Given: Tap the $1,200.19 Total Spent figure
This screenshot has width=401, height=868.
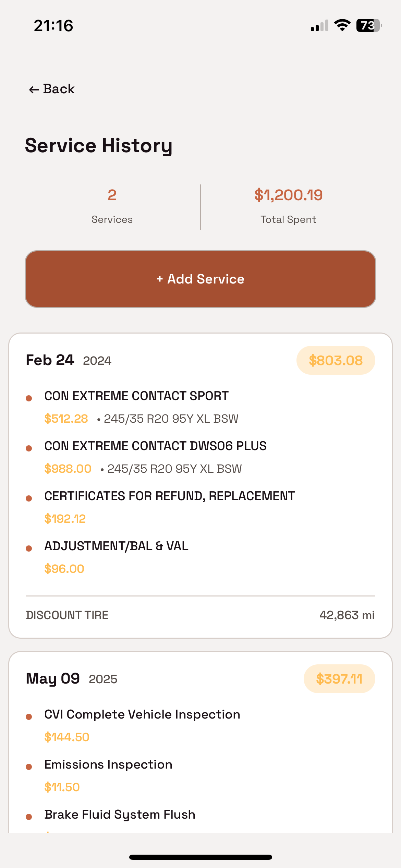Looking at the screenshot, I should click(288, 195).
